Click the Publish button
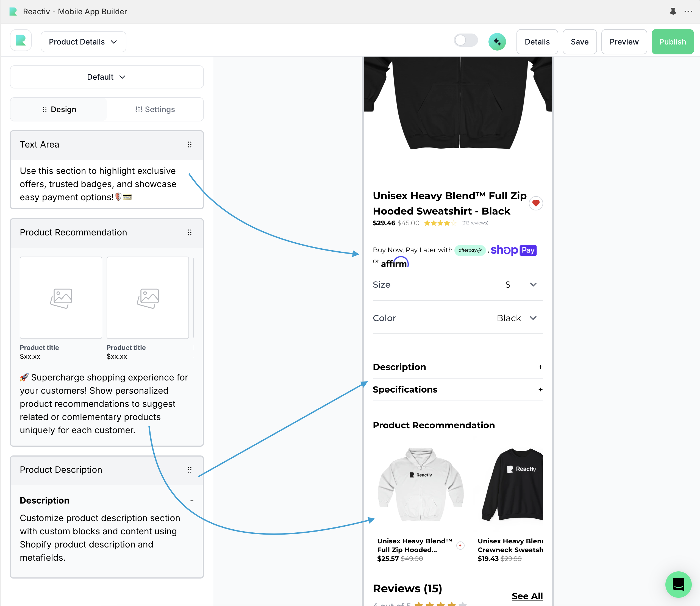The height and width of the screenshot is (606, 700). tap(672, 41)
